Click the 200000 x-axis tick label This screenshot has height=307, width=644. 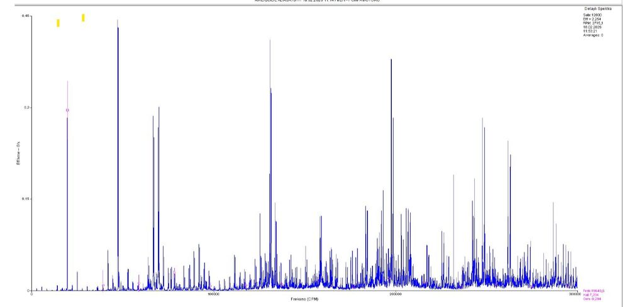[x=395, y=294]
